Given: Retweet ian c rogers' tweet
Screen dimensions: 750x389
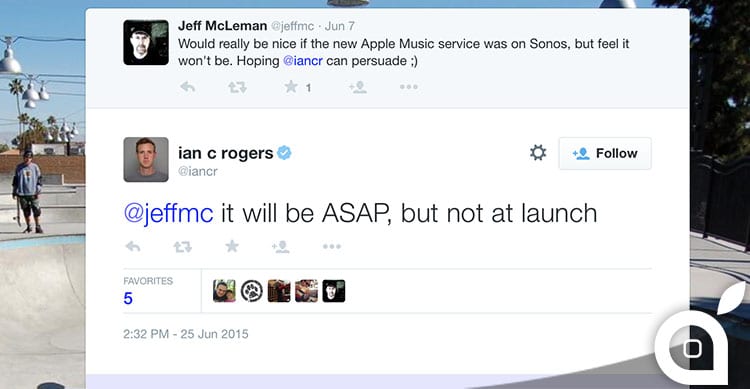Looking at the screenshot, I should point(183,246).
